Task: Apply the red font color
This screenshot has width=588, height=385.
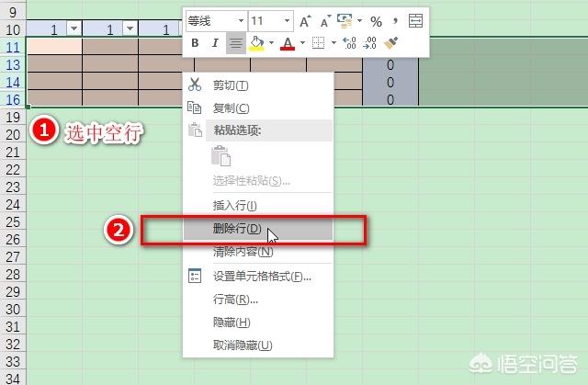Action: (x=288, y=43)
